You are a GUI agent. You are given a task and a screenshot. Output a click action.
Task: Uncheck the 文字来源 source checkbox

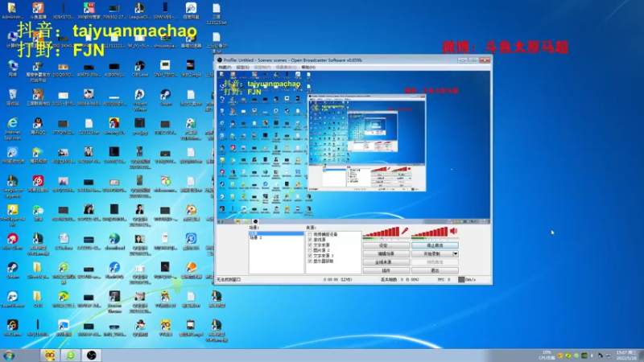(310, 245)
